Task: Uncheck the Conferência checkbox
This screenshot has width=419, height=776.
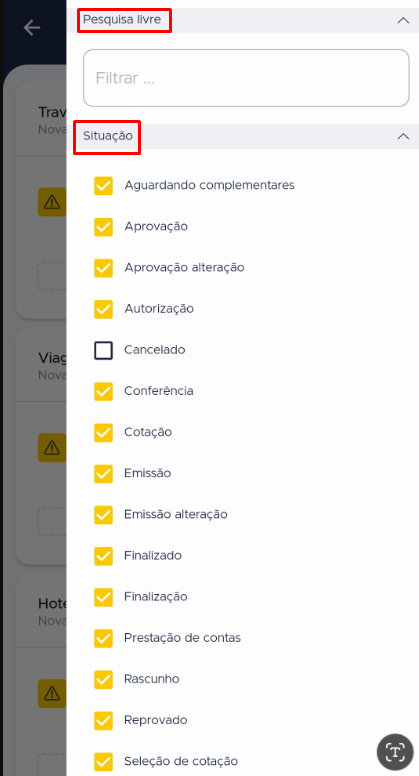Action: click(103, 391)
